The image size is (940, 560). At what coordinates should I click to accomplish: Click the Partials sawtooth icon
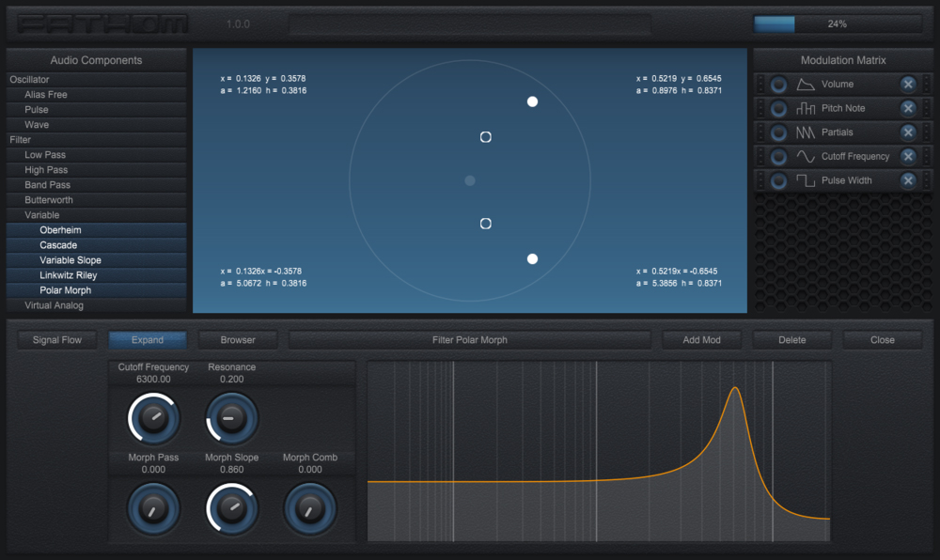(806, 132)
